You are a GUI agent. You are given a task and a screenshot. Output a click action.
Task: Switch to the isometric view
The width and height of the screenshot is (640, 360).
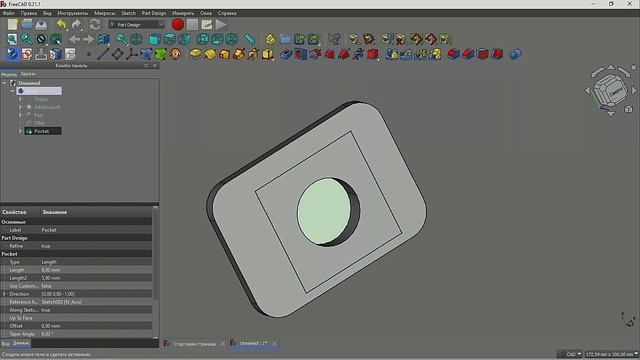(x=136, y=39)
